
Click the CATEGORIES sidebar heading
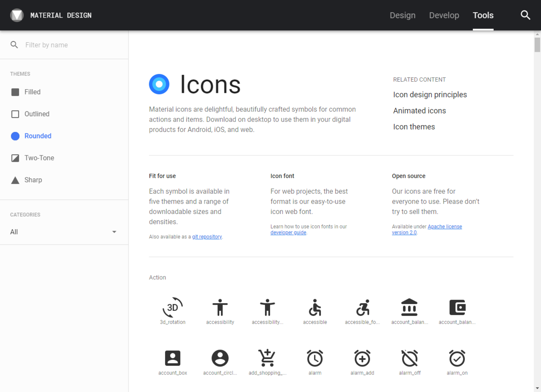pos(25,215)
